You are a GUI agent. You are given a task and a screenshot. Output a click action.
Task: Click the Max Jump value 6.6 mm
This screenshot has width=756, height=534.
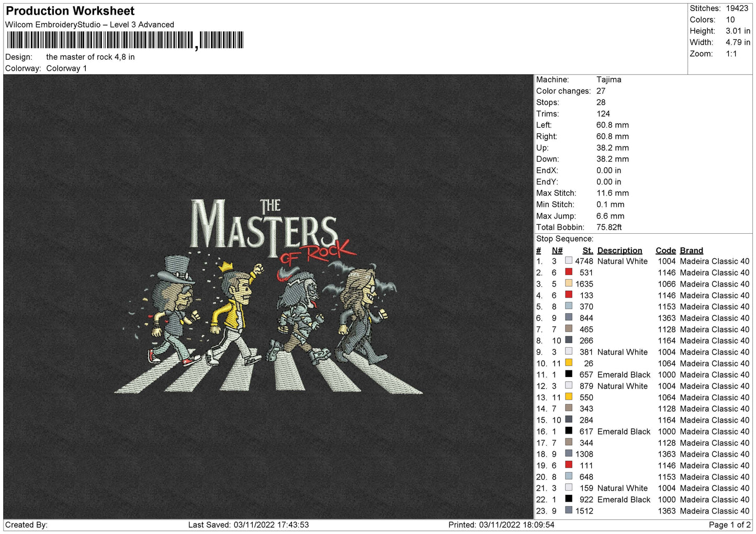611,216
